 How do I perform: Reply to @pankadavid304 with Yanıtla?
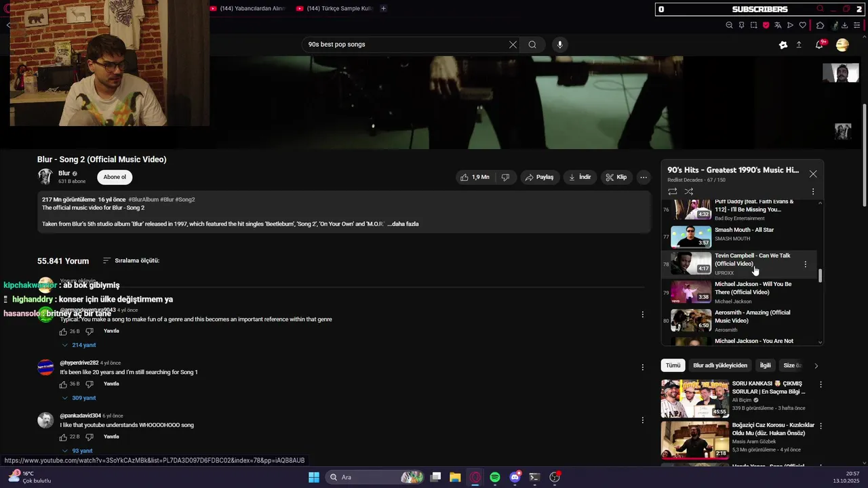pyautogui.click(x=111, y=436)
